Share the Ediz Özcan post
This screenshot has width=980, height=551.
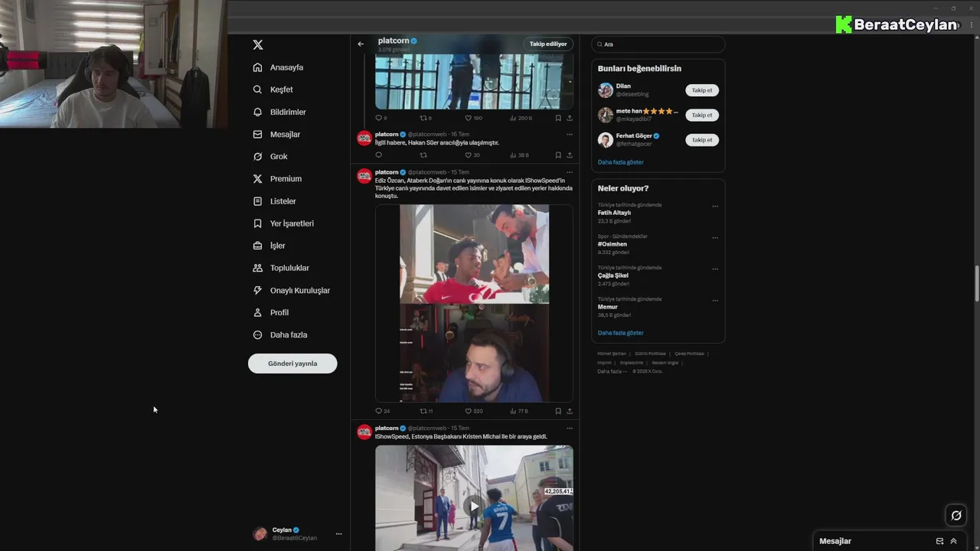click(570, 411)
